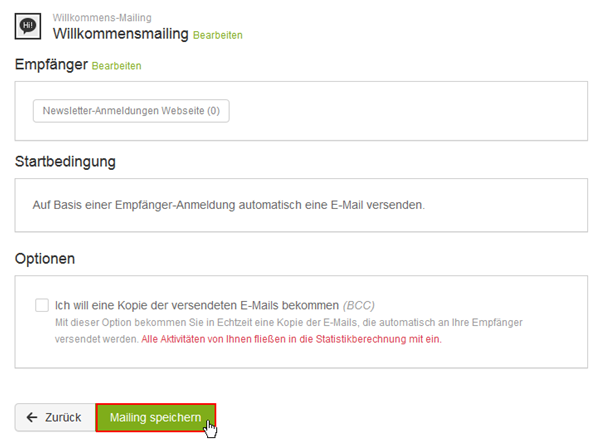Select the Newsletter-Anmeldungen Webseite (0) recipient tag
601x446 pixels.
tap(131, 111)
